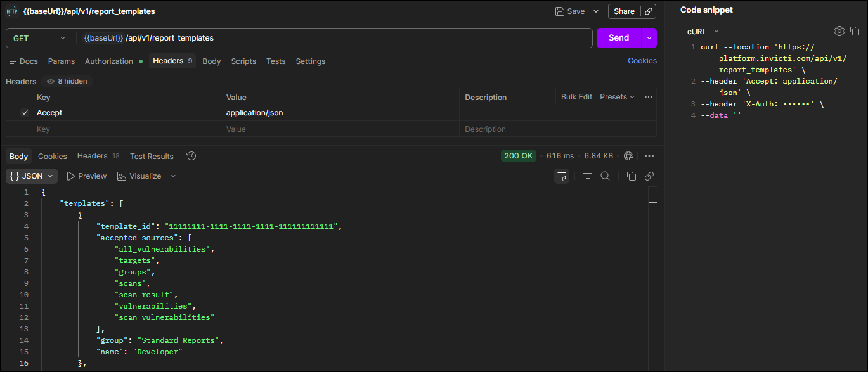Image resolution: width=868 pixels, height=372 pixels.
Task: Click the filter response icon
Action: point(587,176)
